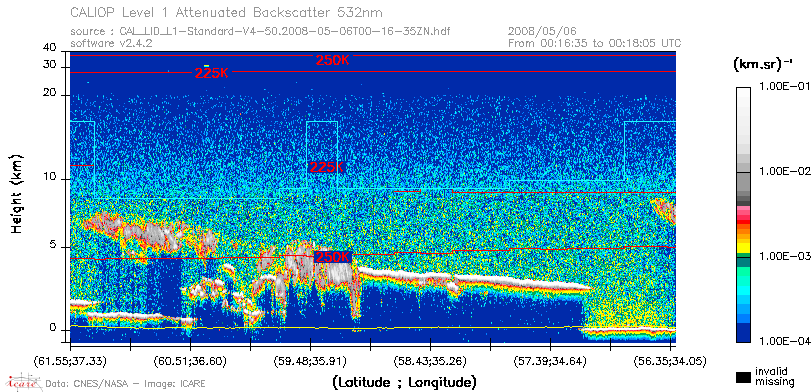811x392 pixels.
Task: Click the '(59.48;35.91)' x-axis label
Action: [x=310, y=361]
